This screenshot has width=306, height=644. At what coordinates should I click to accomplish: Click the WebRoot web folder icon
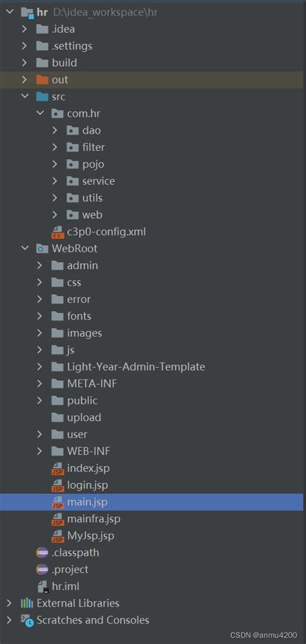43,249
